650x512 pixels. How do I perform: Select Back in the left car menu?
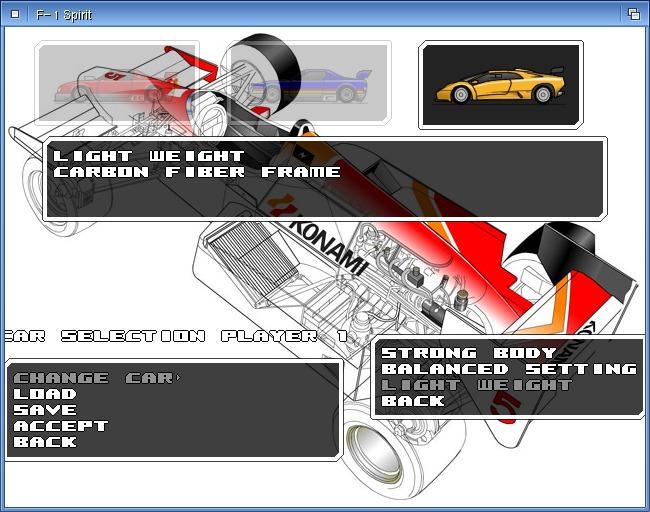[45, 442]
